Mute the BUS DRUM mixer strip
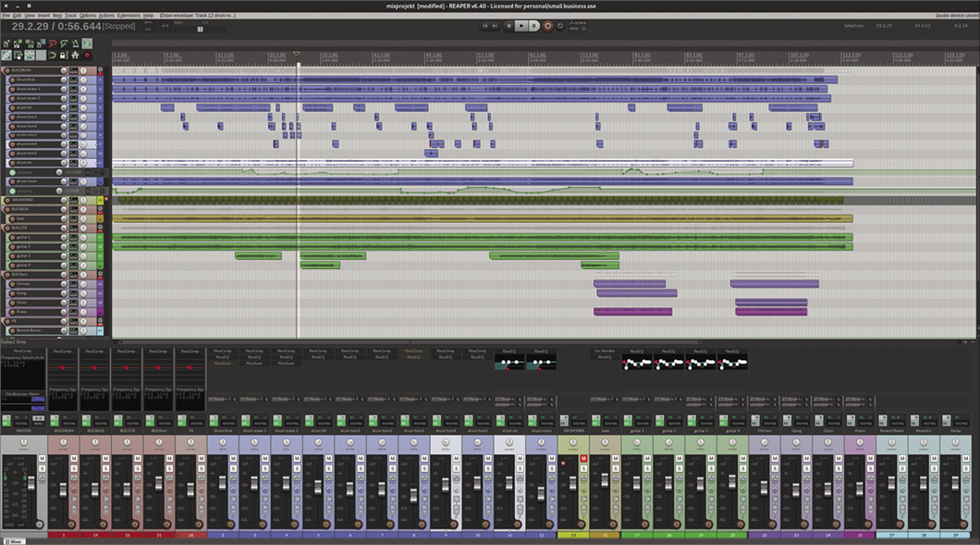980x545 pixels. pos(74,458)
